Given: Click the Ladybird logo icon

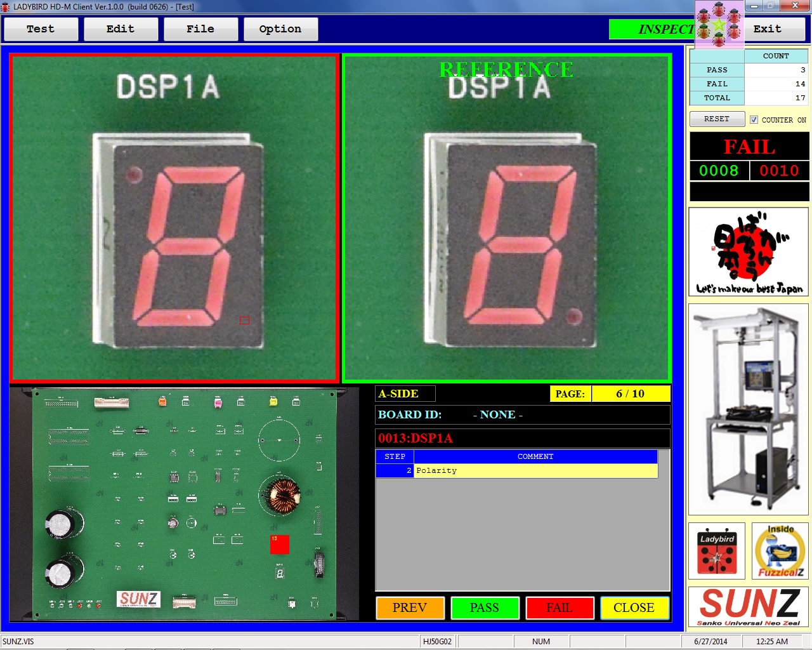Looking at the screenshot, I should pos(717,551).
